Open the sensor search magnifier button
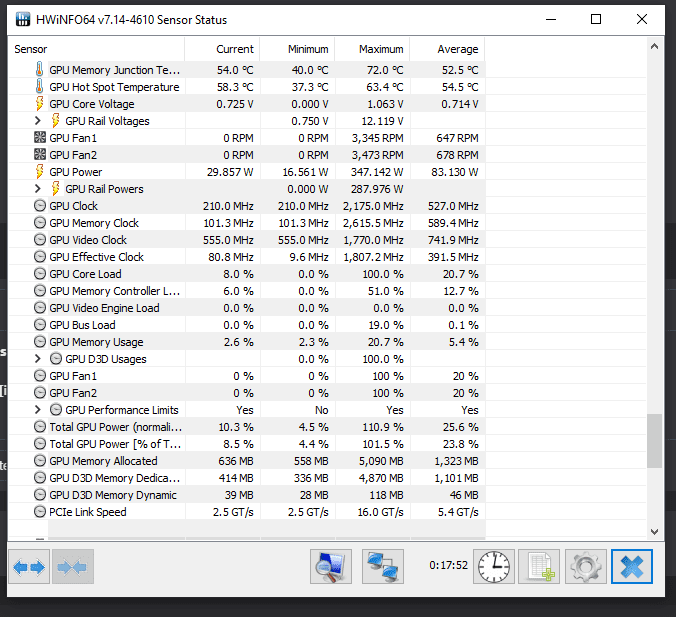This screenshot has height=617, width=676. (331, 567)
